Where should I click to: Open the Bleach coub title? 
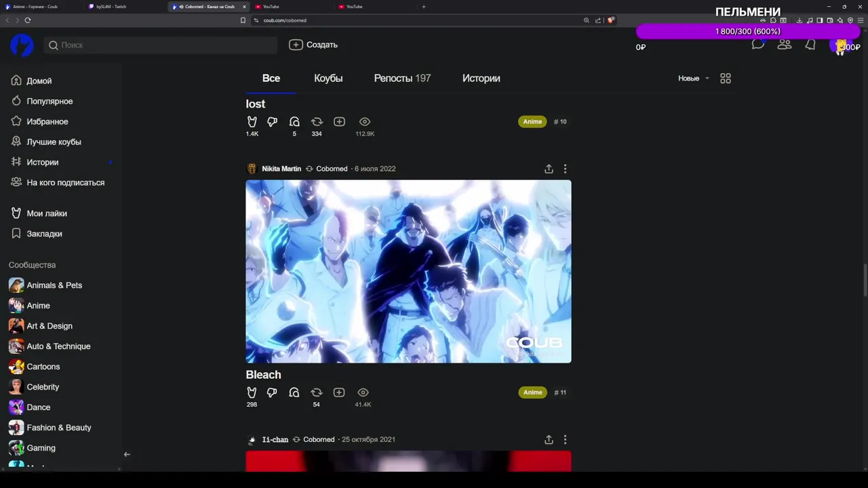point(263,375)
